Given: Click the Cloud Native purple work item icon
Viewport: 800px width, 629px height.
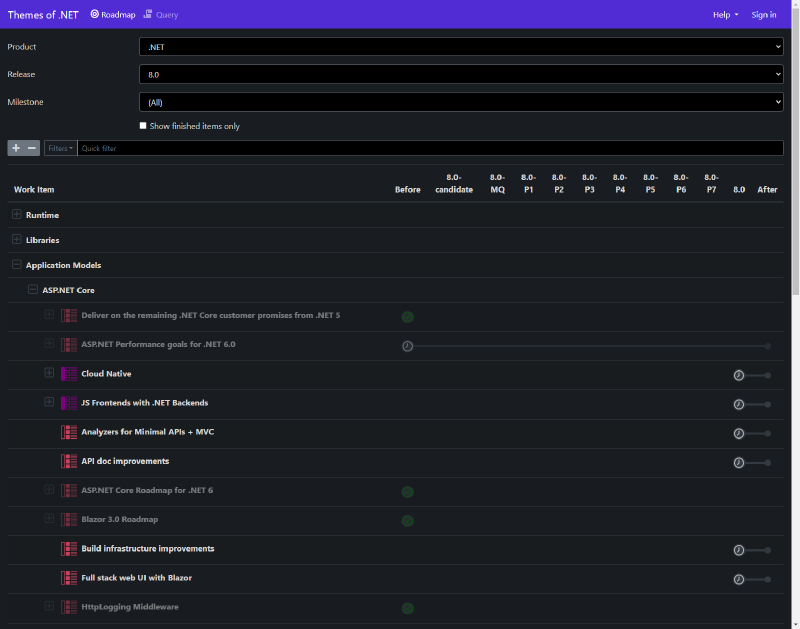Looking at the screenshot, I should point(69,374).
